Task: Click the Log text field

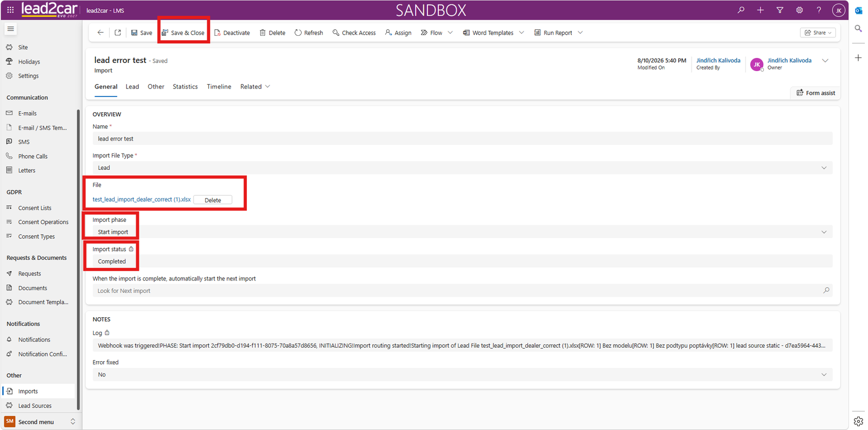Action: 462,345
